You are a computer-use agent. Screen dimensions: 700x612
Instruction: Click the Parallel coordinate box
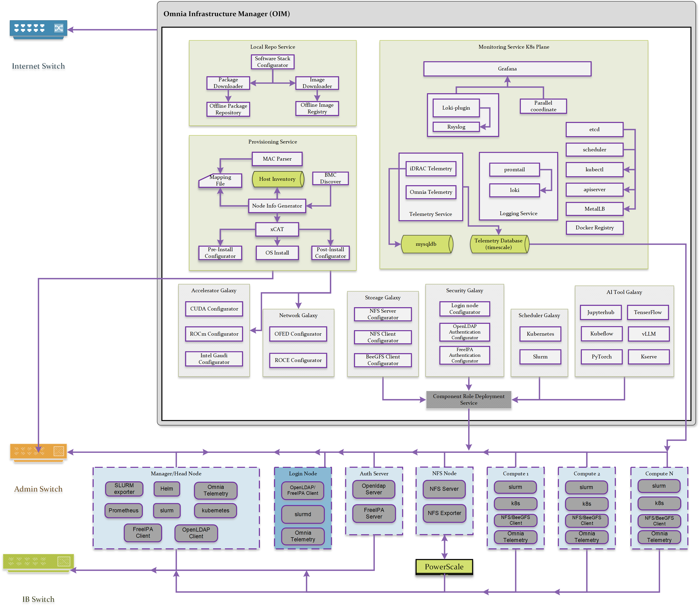pyautogui.click(x=543, y=106)
